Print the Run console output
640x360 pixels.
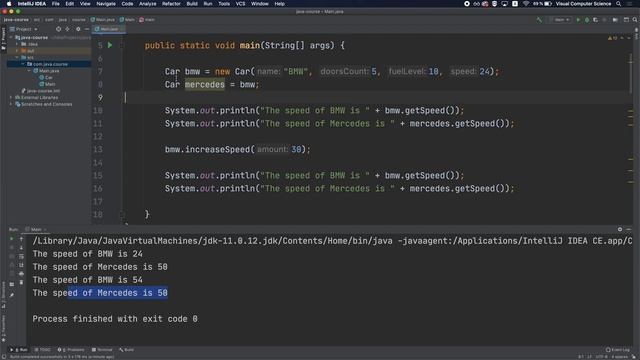(21, 273)
